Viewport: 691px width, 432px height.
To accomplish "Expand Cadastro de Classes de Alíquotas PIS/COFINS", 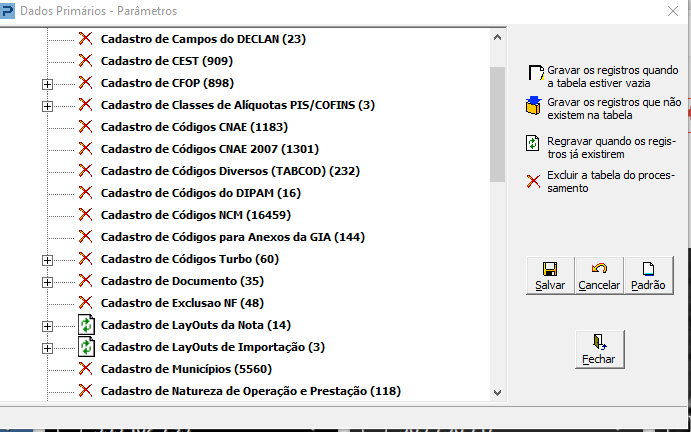I will click(x=47, y=106).
